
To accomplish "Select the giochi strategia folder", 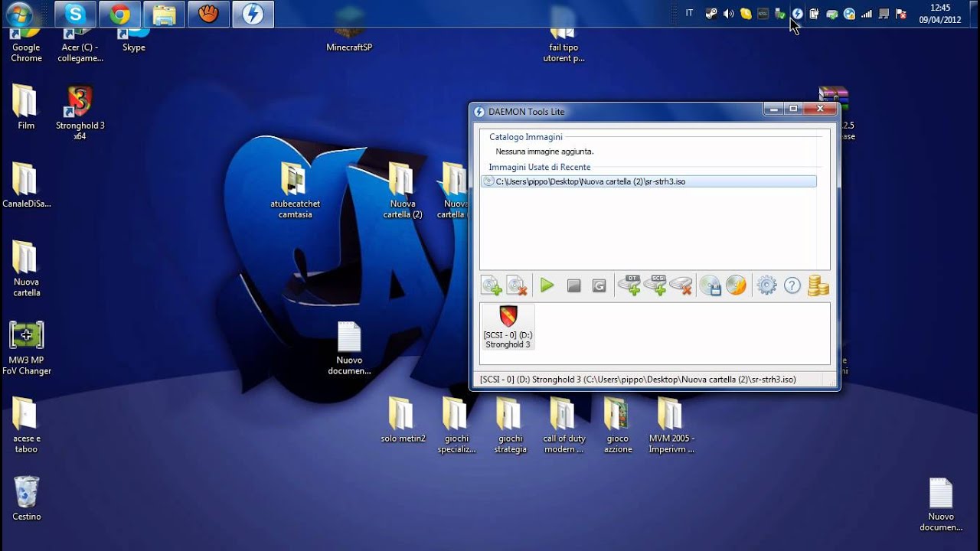I will (510, 425).
